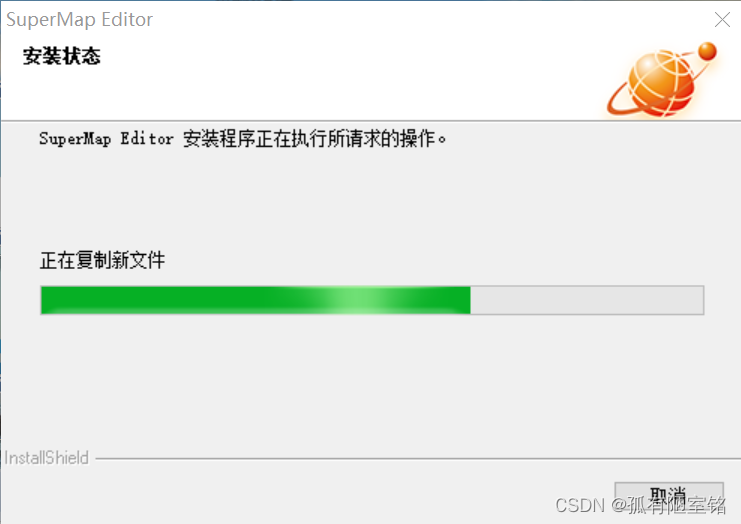This screenshot has height=524, width=741.
Task: Click the word SuperMap in the status message
Action: point(75,139)
